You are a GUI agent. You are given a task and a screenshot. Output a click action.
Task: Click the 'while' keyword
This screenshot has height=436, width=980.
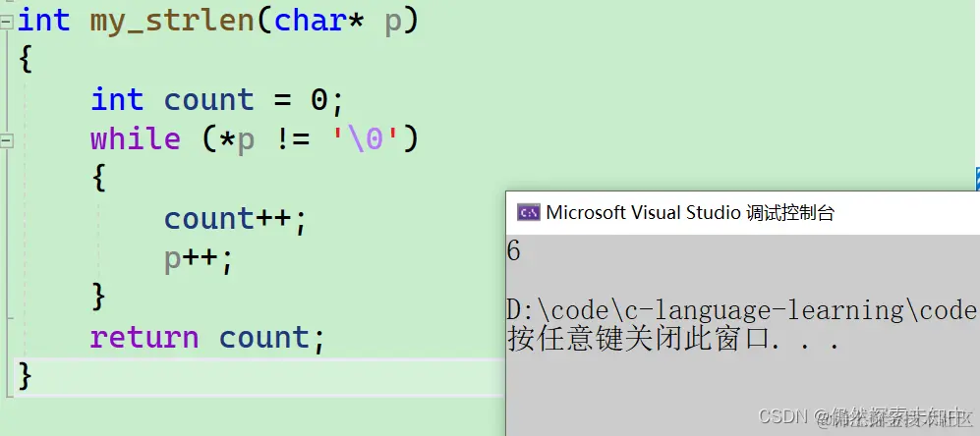135,138
